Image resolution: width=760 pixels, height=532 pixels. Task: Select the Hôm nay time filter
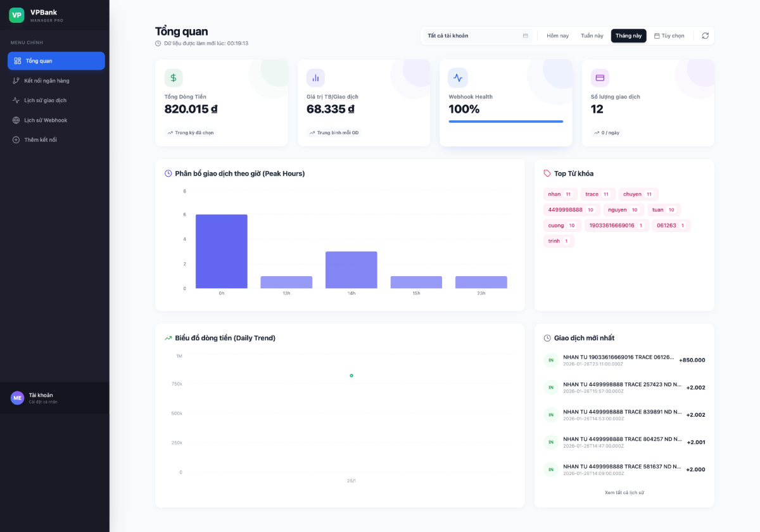[x=557, y=36]
